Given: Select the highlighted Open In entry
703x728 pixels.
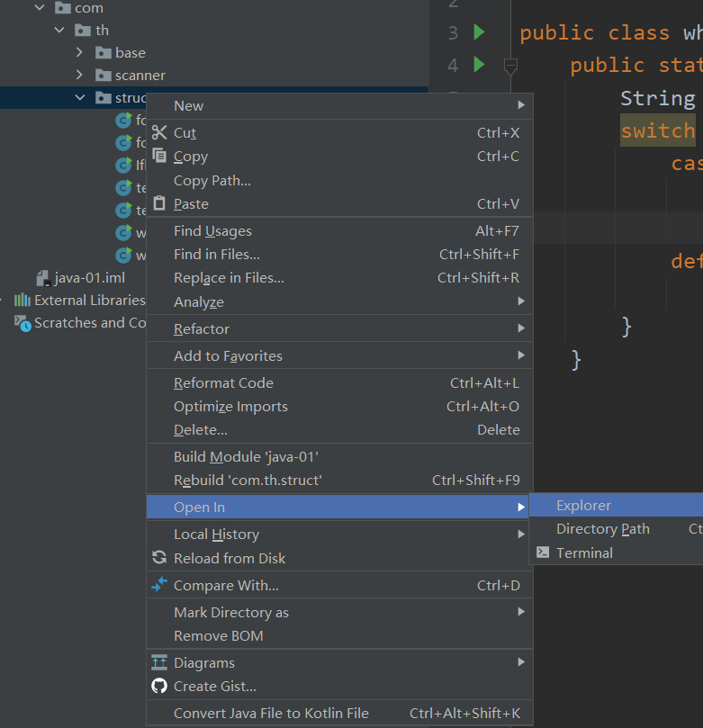Looking at the screenshot, I should pos(339,507).
